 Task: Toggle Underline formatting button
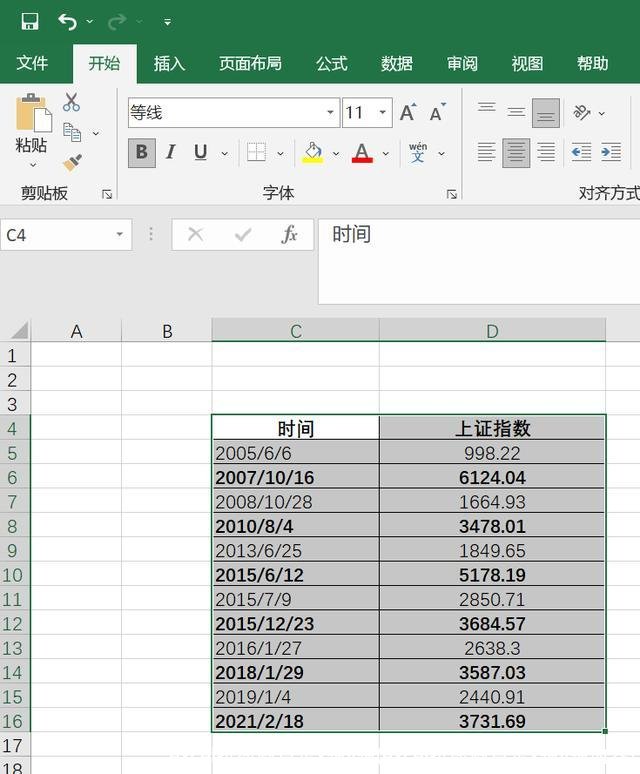point(200,153)
